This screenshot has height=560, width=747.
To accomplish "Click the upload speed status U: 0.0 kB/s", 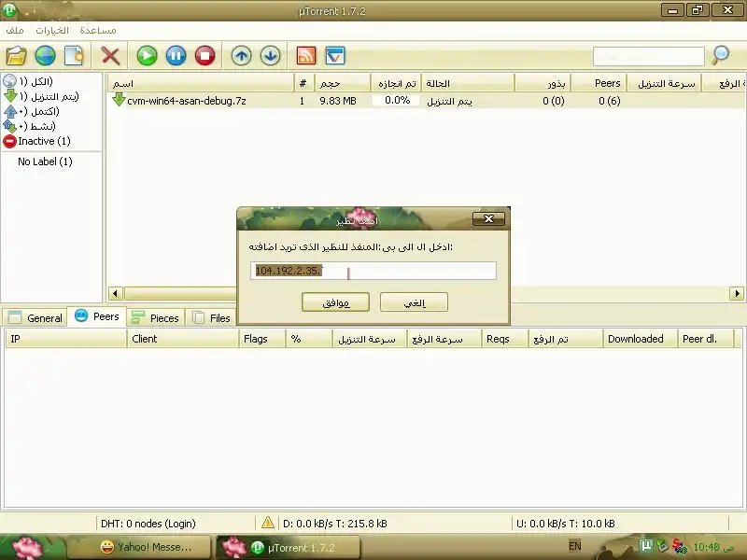I will coord(566,524).
